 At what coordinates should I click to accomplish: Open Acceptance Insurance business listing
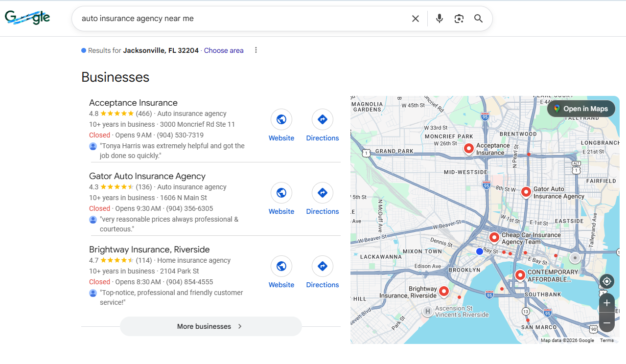tap(133, 103)
